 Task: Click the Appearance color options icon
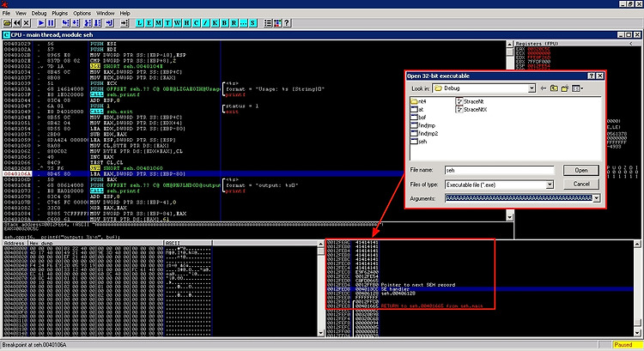click(277, 23)
